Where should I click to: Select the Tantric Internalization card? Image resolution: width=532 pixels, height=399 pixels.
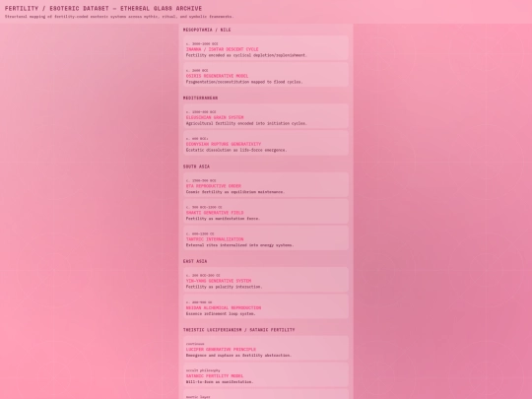266,238
